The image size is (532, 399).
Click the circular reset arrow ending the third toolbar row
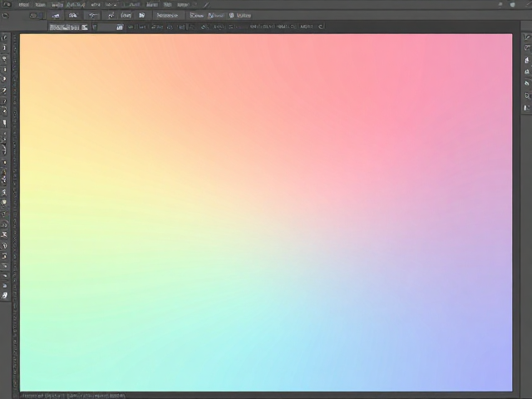coord(321,27)
